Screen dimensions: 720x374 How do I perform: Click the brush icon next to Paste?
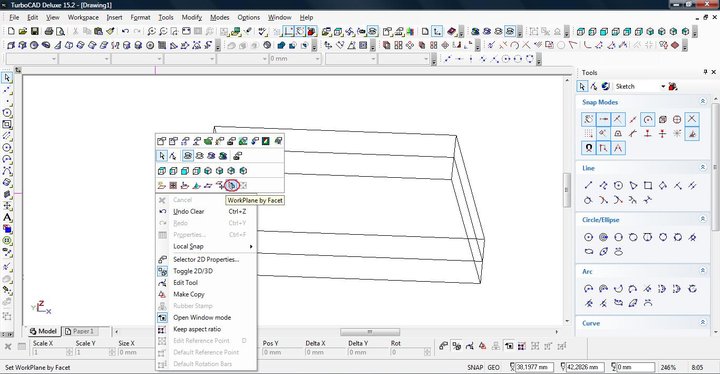(110, 32)
